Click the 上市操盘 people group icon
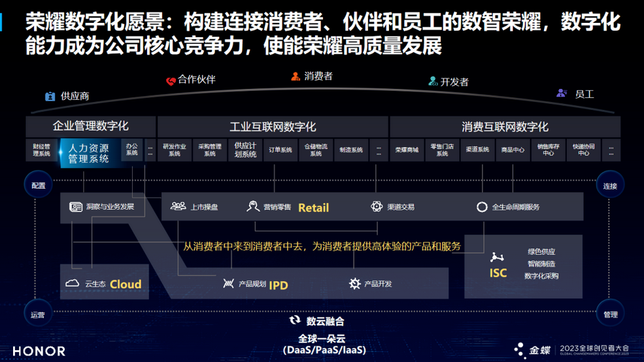The width and height of the screenshot is (644, 362). click(178, 206)
